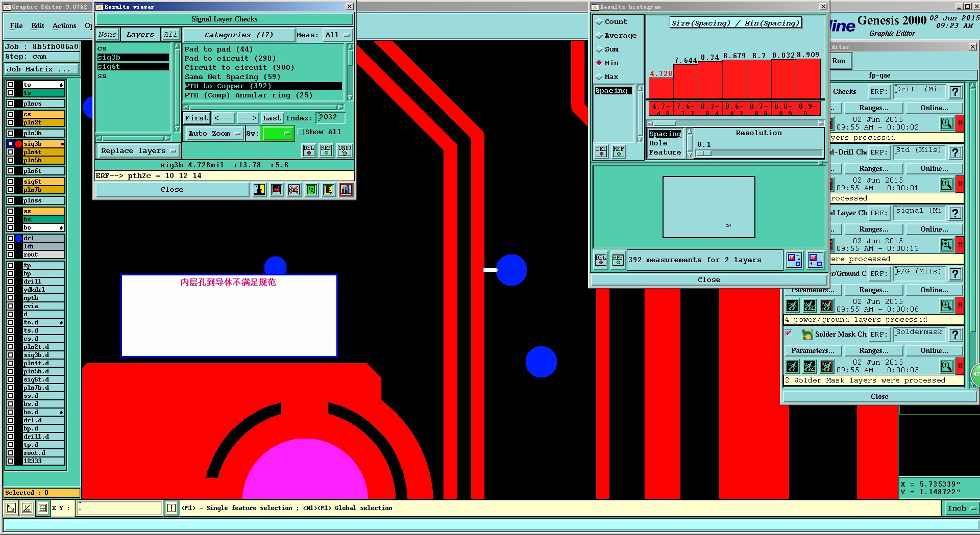The image size is (980, 535).
Task: Click the 4.728 histogram bar
Action: pos(661,88)
